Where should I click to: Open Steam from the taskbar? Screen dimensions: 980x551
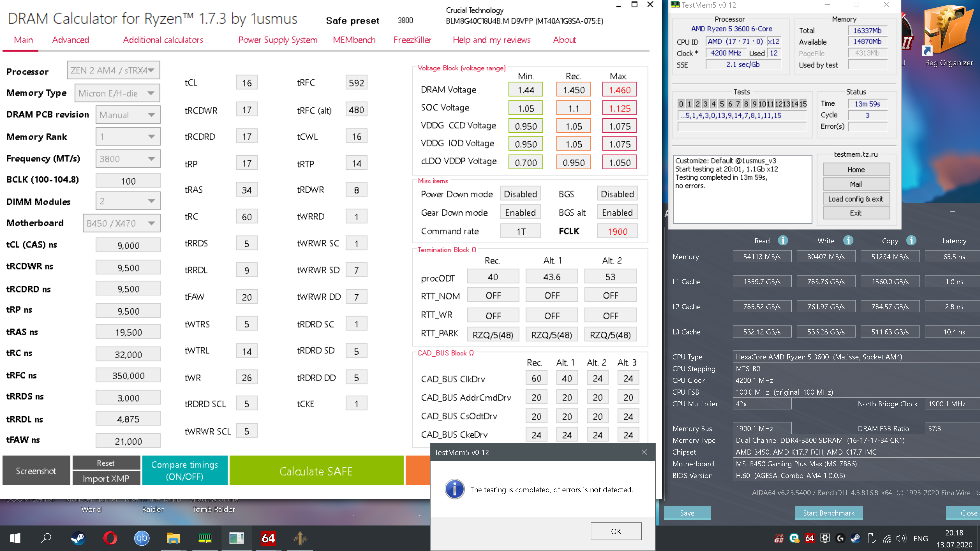coord(78,538)
